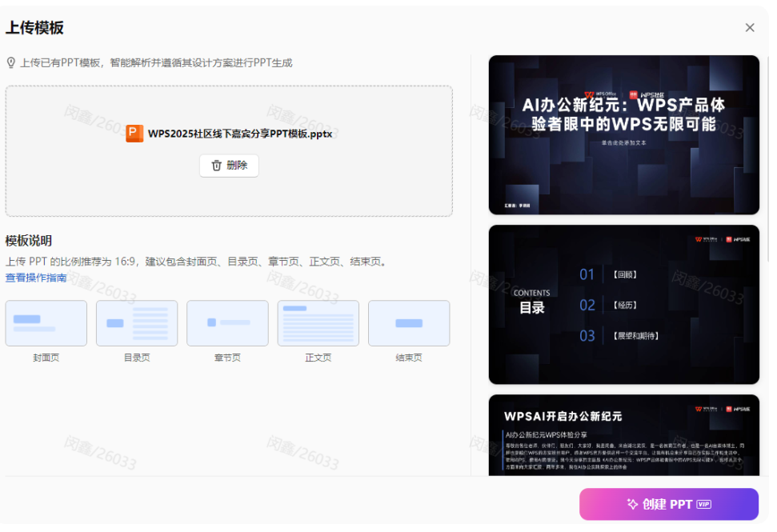Select the uploaded file name WPS2025社区线下嘉宾分享PPT模板.pptx

[x=239, y=133]
